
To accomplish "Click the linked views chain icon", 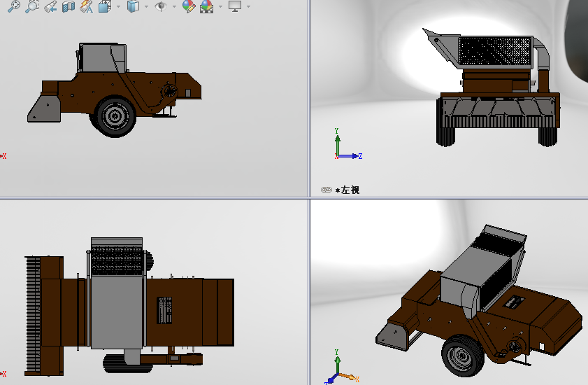I will (327, 190).
